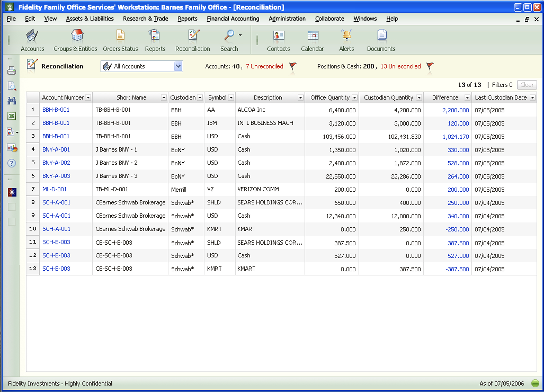Open Custodian column filter dropdown
This screenshot has width=544, height=392.
[x=200, y=98]
